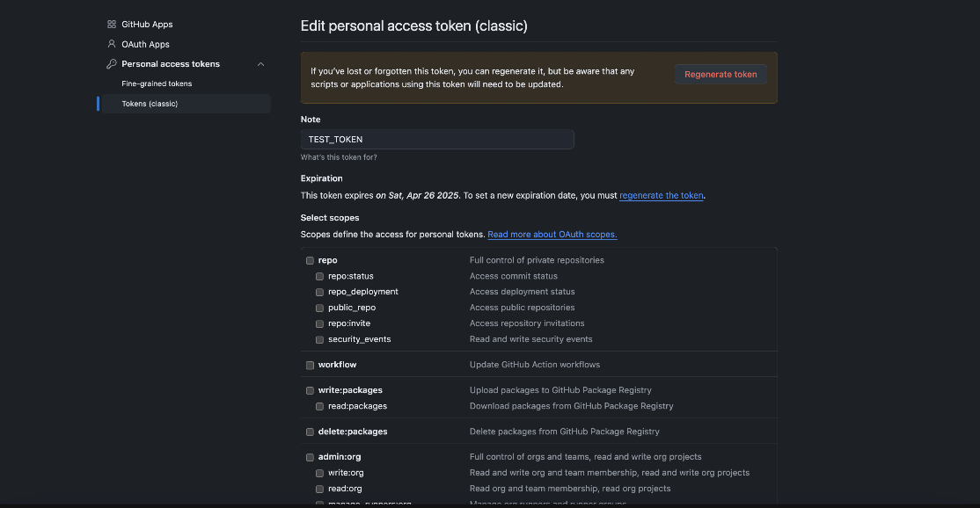Screen dimensions: 980x508
Task: Click the GitHub Apps grid icon
Action: (112, 25)
